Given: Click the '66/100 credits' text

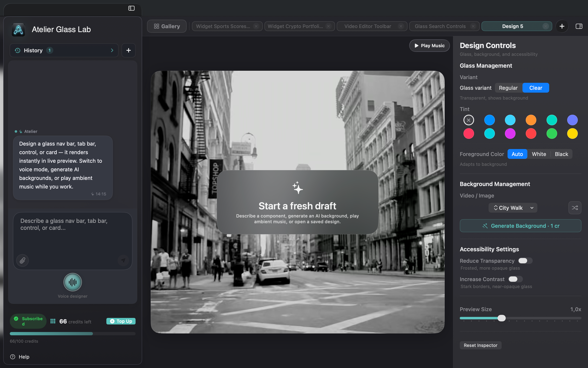Looking at the screenshot, I should (x=24, y=341).
